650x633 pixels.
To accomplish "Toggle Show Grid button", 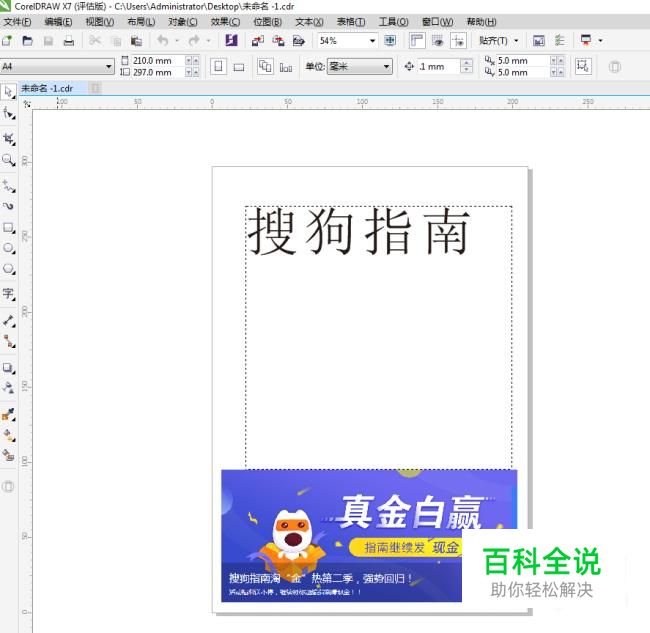I will (x=437, y=41).
